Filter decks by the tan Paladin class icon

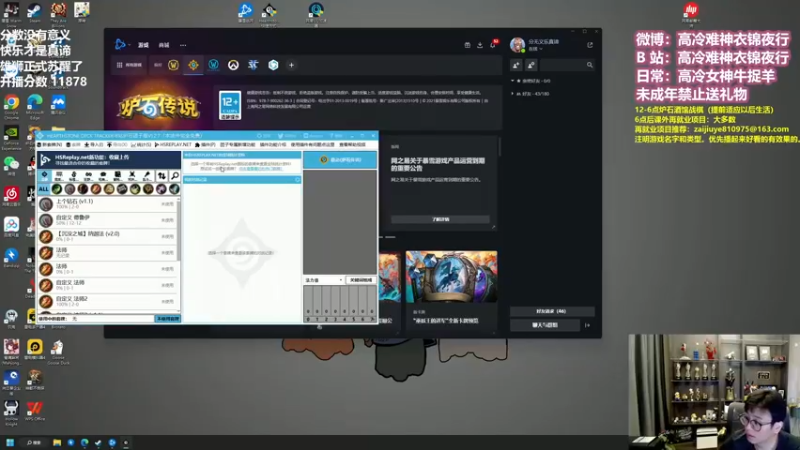click(109, 189)
